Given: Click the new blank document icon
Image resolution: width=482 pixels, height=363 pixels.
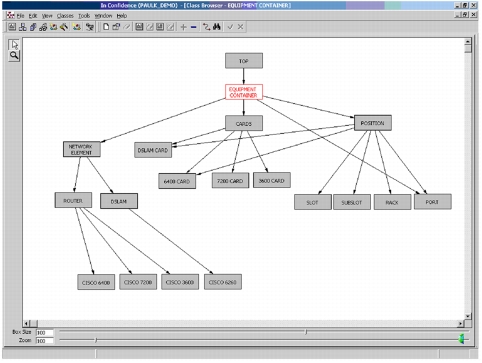Looking at the screenshot, I should point(106,27).
